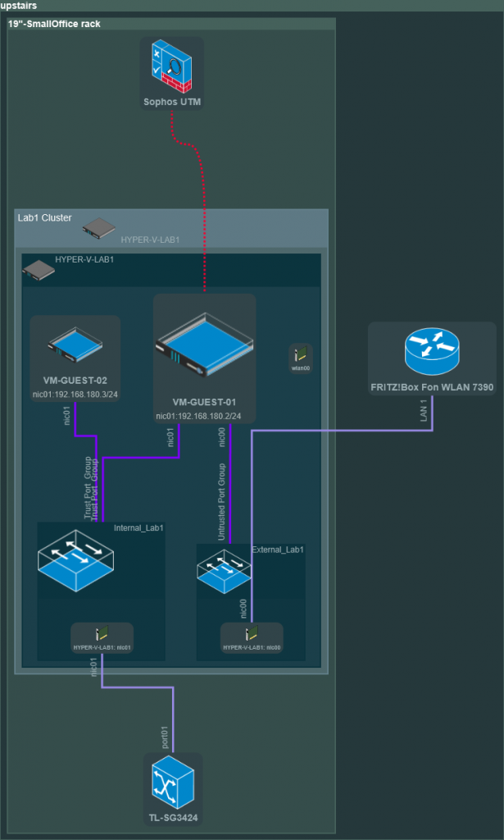The height and width of the screenshot is (840, 504).
Task: Select the TL-SG3424 switch icon
Action: [173, 783]
